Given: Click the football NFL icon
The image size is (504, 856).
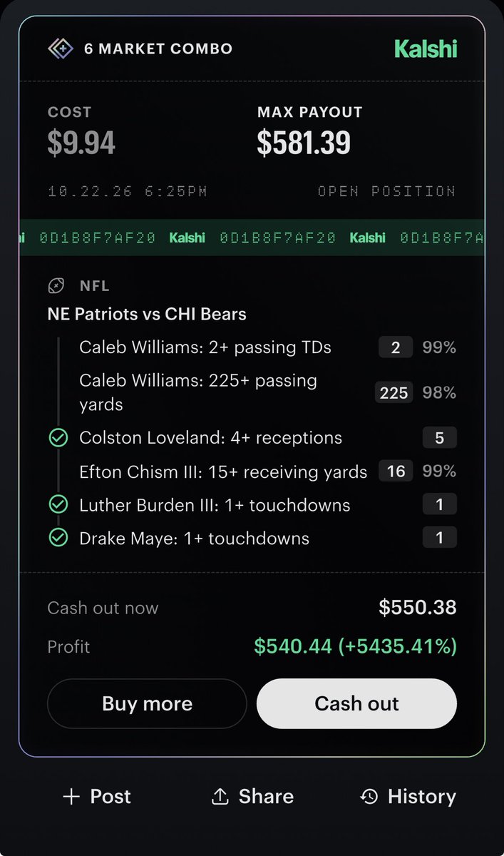Looking at the screenshot, I should 56,286.
